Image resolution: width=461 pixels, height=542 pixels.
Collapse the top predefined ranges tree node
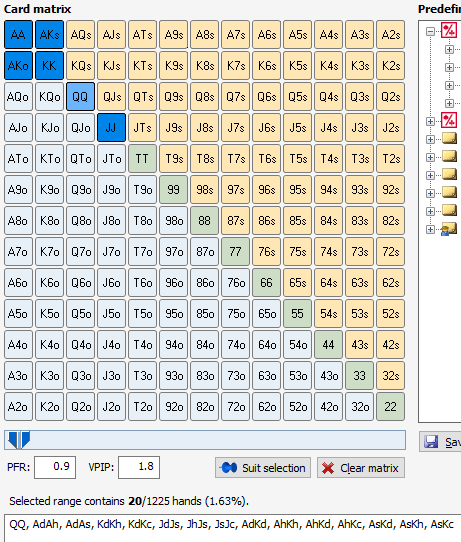[430, 31]
